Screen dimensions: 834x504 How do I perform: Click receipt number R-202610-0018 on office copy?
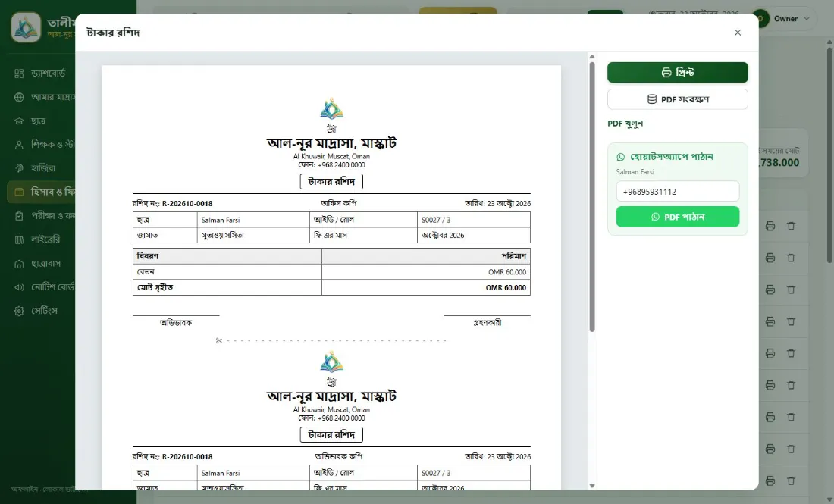(x=187, y=204)
